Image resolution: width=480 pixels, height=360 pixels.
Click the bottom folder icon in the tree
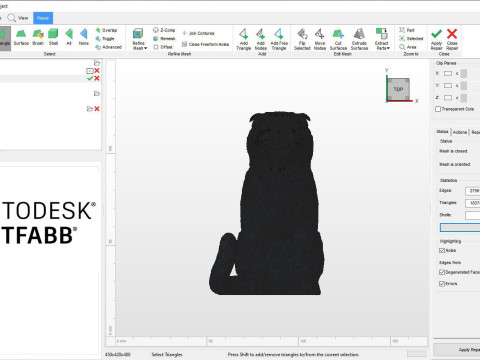point(89,109)
